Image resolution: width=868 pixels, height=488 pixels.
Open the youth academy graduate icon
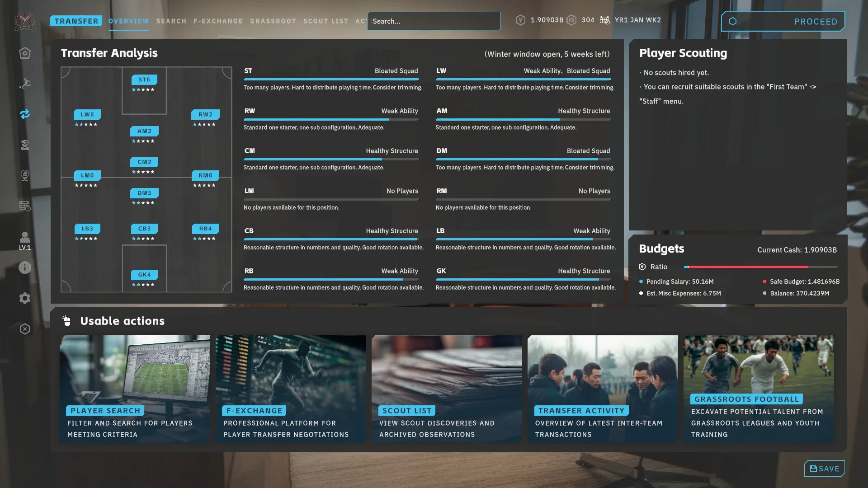25,145
